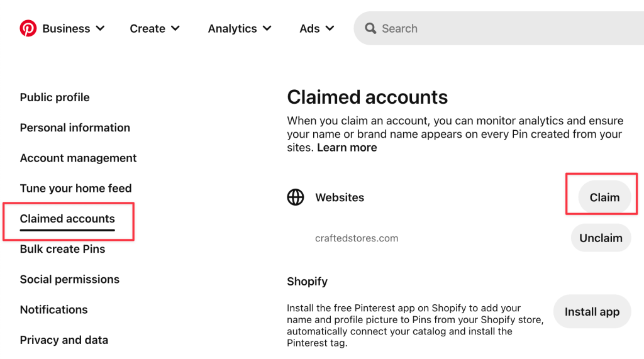Open the Create dropdown menu
Viewport: 644px width, 359px height.
click(x=155, y=28)
